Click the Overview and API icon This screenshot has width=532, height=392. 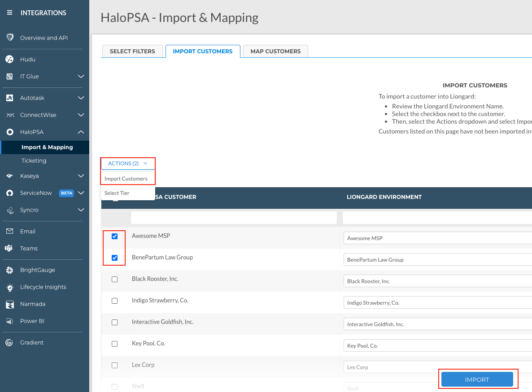pos(10,37)
